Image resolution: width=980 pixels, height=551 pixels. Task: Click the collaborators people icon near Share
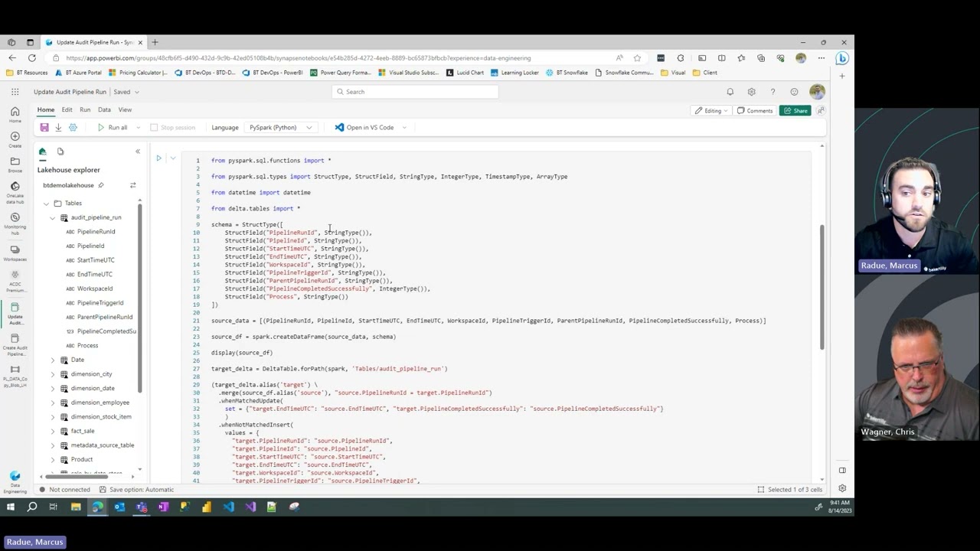click(x=820, y=111)
